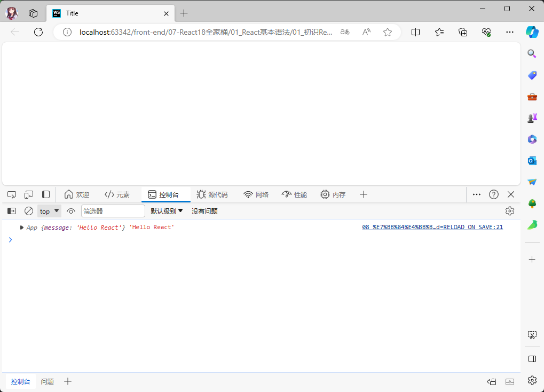Click the 没有问题 issues button
Screen dimensions: 544x392
204,211
